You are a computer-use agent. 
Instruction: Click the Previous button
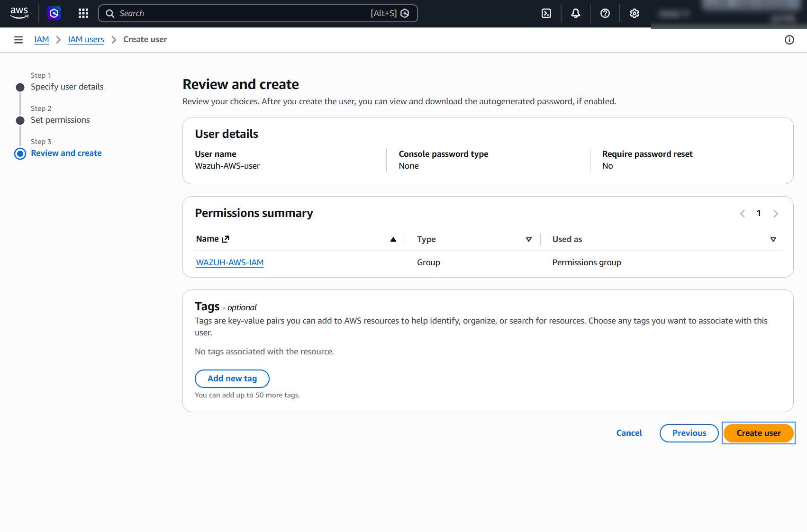(689, 433)
